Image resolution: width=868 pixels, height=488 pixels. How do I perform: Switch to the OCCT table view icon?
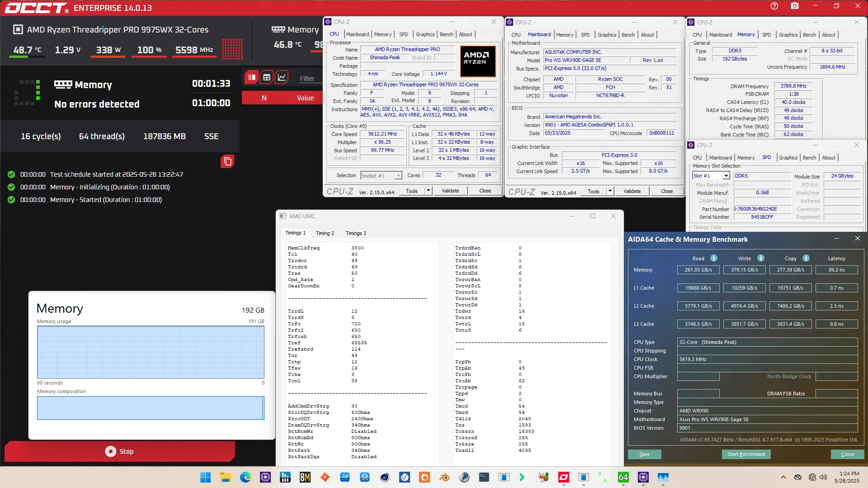point(267,77)
